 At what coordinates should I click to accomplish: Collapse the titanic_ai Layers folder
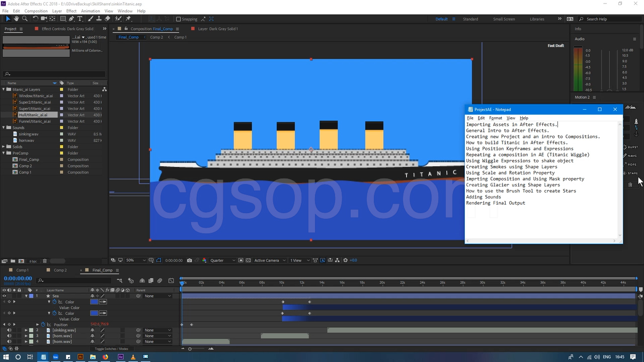tap(4, 89)
